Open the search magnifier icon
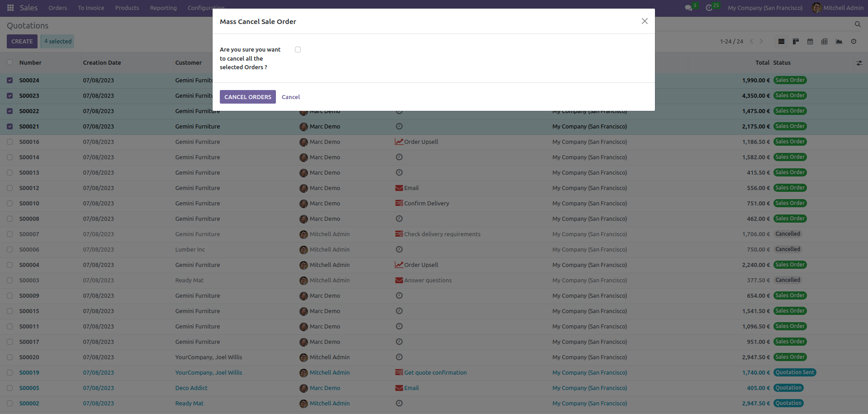 pyautogui.click(x=858, y=24)
